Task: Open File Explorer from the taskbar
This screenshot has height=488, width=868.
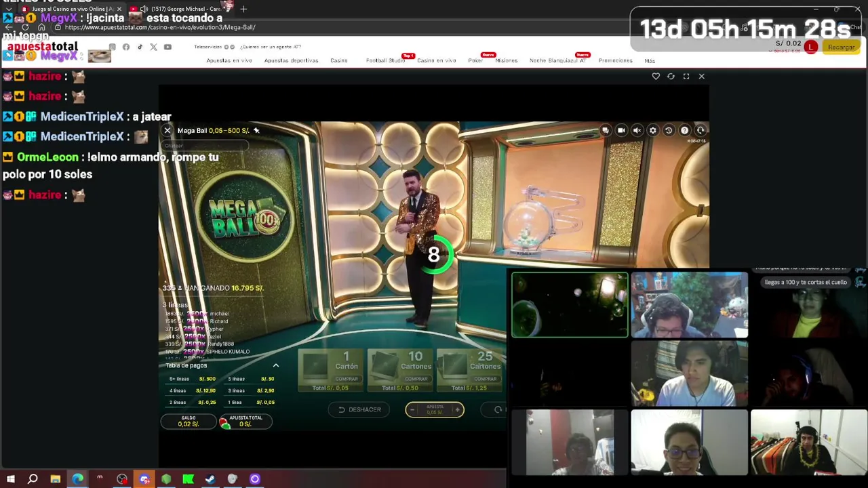Action: click(55, 479)
